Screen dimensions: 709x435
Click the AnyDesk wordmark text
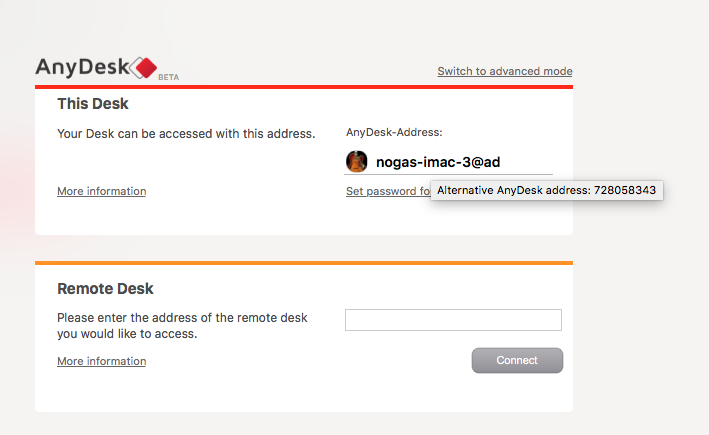[x=82, y=67]
